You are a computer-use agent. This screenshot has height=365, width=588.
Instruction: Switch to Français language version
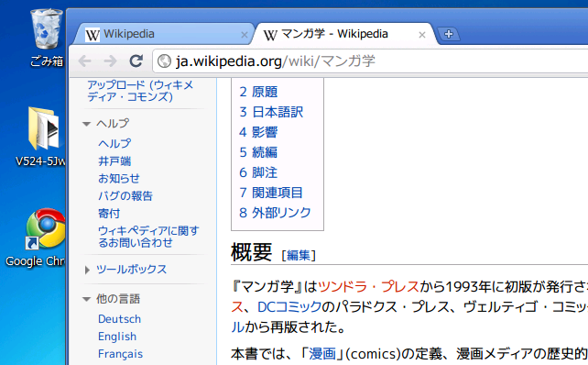coord(120,354)
